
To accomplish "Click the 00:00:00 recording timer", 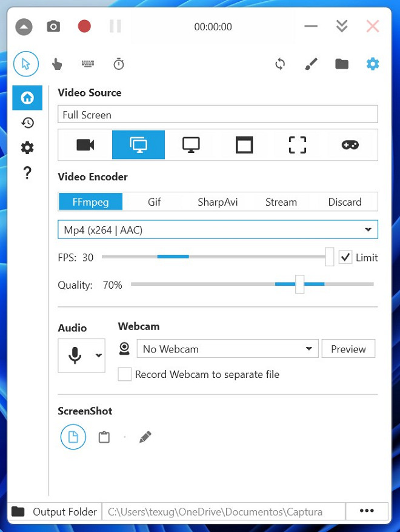I will point(213,27).
